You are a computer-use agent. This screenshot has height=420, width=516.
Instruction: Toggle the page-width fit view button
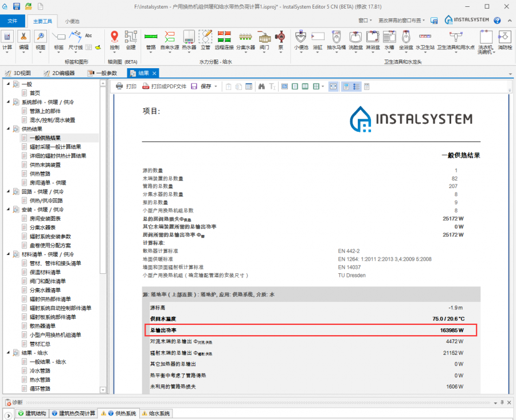tap(334, 87)
